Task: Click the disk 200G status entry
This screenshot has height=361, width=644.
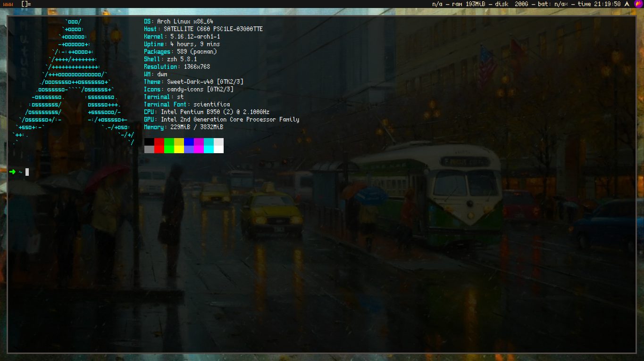Action: point(511,4)
